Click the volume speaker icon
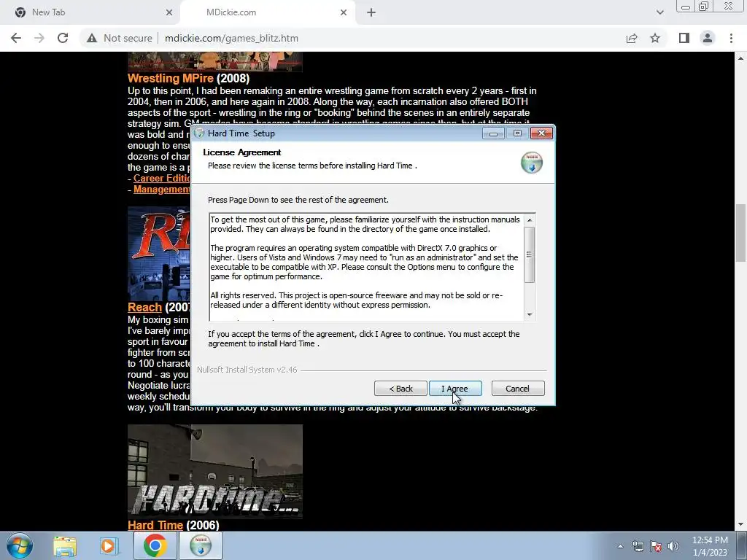The height and width of the screenshot is (560, 747). pos(673,546)
